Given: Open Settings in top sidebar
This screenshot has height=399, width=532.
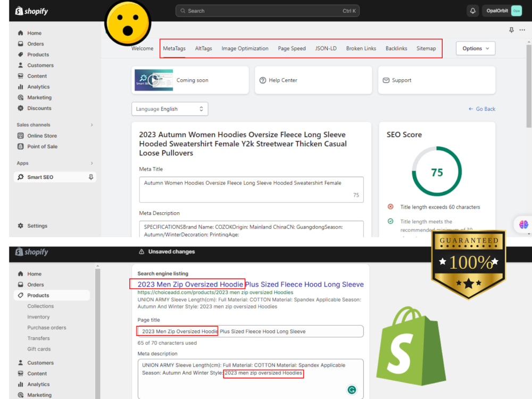Looking at the screenshot, I should (37, 226).
